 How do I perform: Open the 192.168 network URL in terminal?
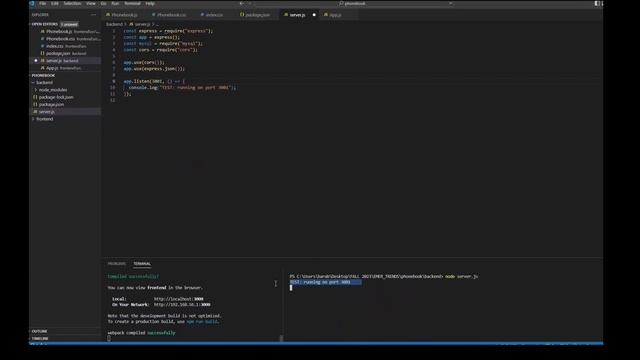click(182, 304)
